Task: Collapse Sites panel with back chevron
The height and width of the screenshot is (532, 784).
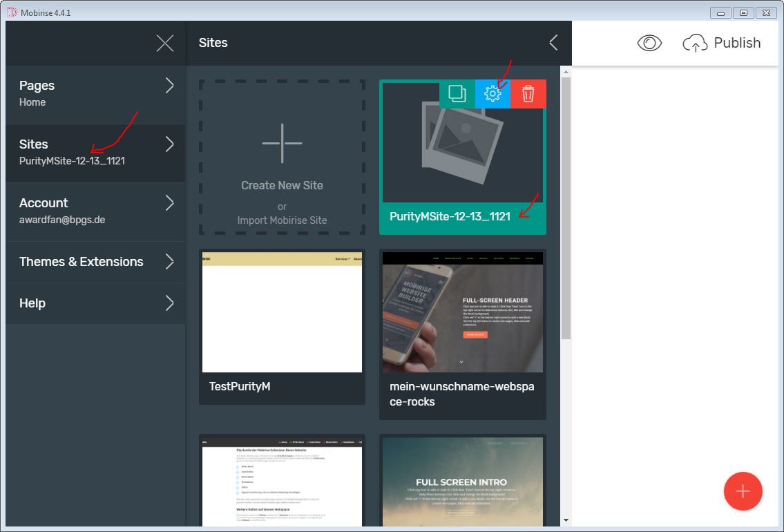Action: [x=553, y=43]
